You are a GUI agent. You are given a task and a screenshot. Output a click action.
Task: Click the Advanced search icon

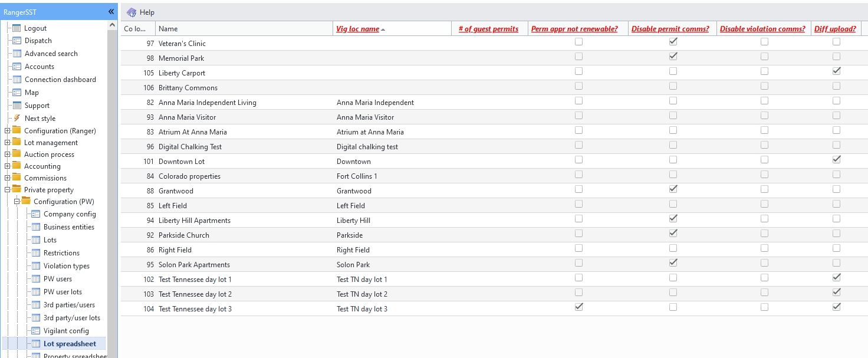coord(17,54)
